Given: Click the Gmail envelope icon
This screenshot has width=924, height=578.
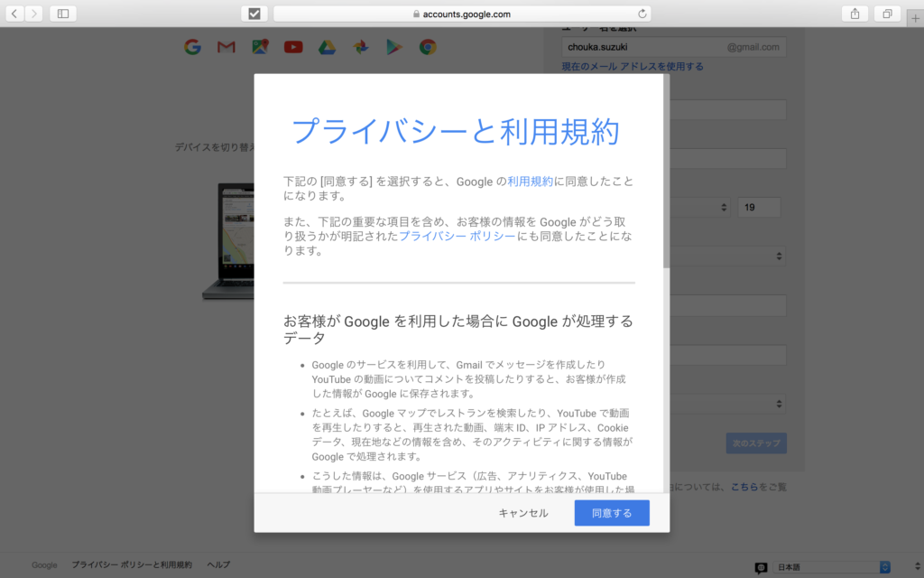Looking at the screenshot, I should [x=226, y=47].
